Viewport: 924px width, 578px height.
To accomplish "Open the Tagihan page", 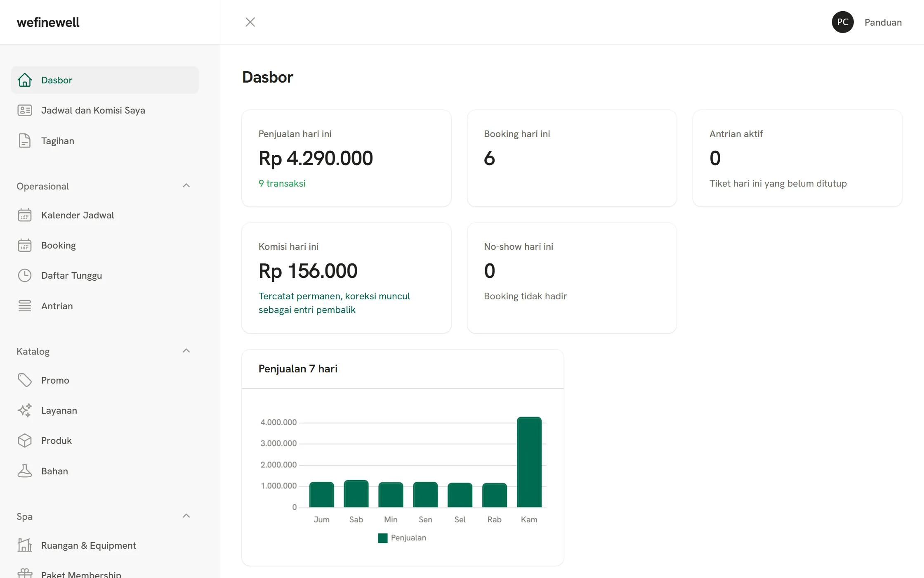I will [x=105, y=141].
